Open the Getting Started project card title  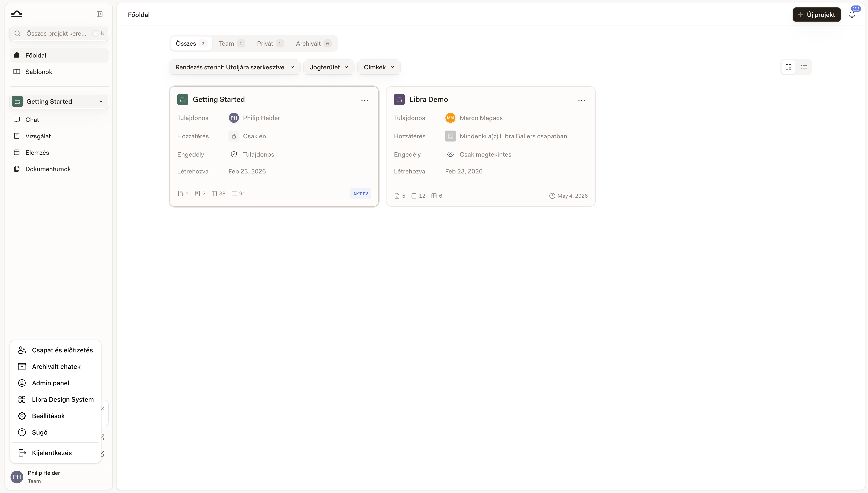tap(219, 100)
